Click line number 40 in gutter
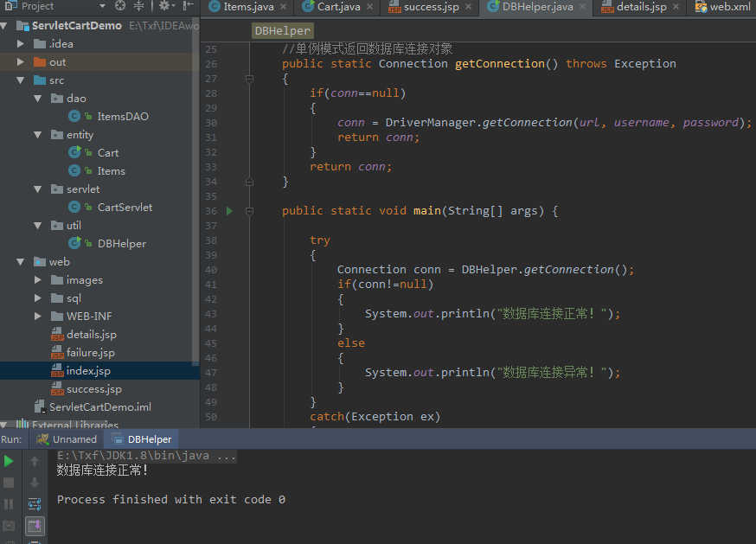The height and width of the screenshot is (544, 756). [x=211, y=270]
